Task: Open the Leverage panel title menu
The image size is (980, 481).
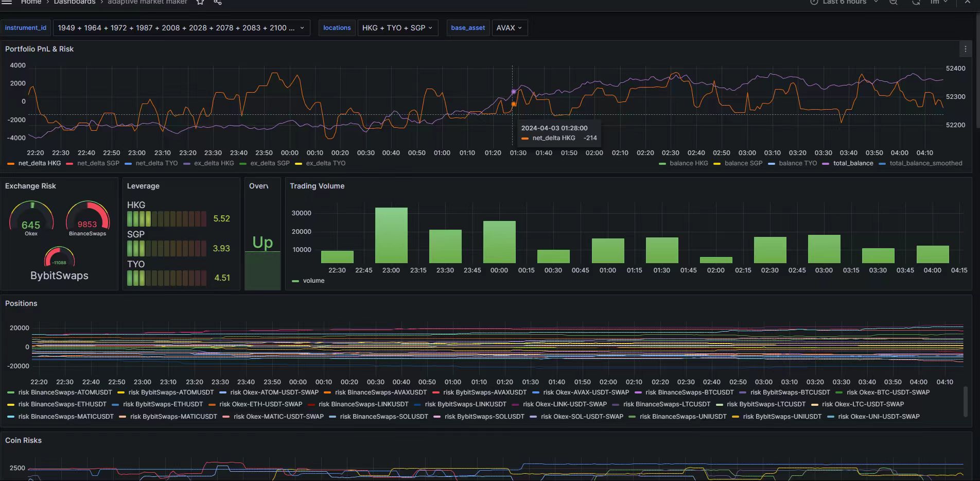Action: pyautogui.click(x=143, y=186)
